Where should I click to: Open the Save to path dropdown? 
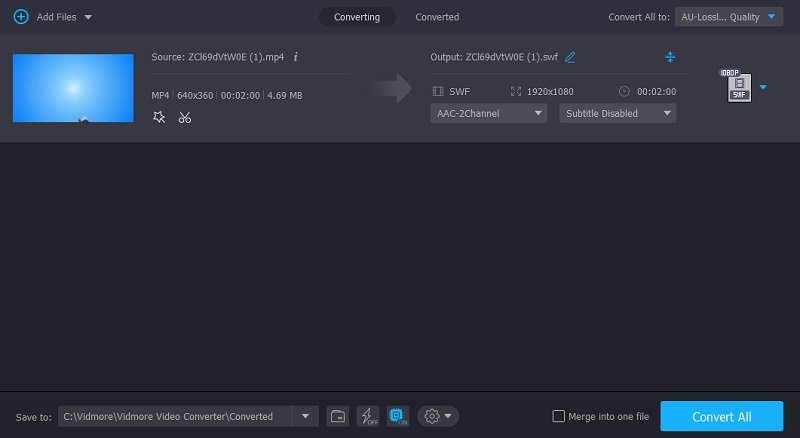(x=304, y=416)
